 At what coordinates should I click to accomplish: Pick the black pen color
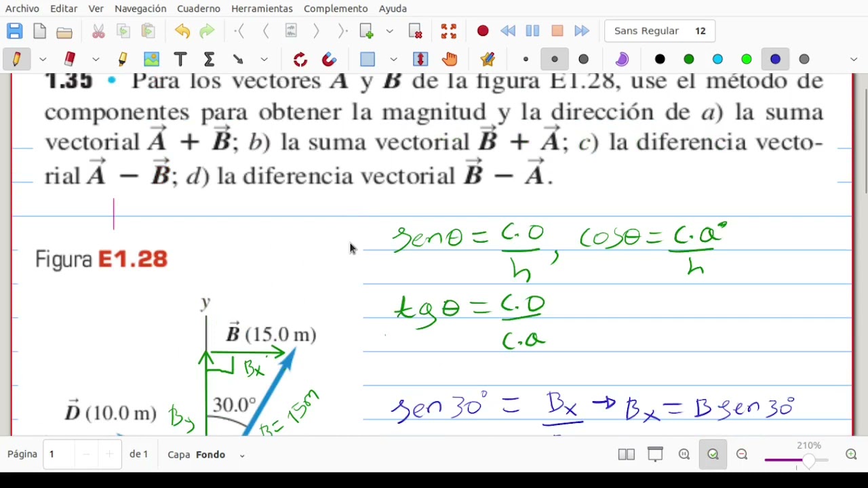pyautogui.click(x=660, y=60)
